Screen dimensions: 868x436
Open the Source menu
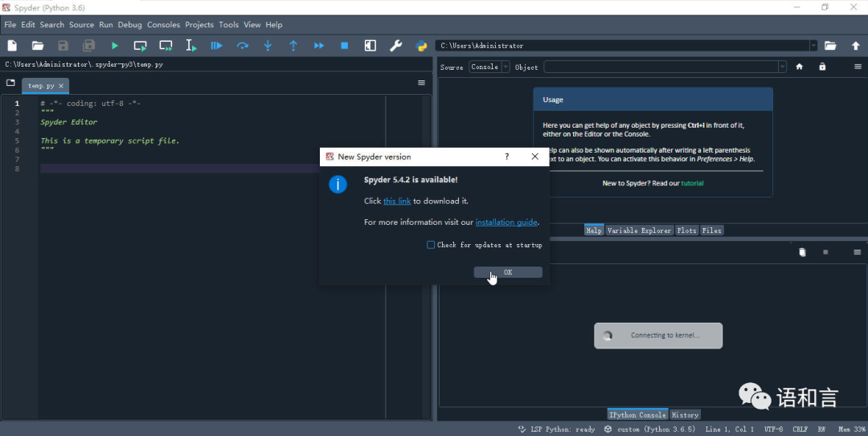[x=81, y=24]
